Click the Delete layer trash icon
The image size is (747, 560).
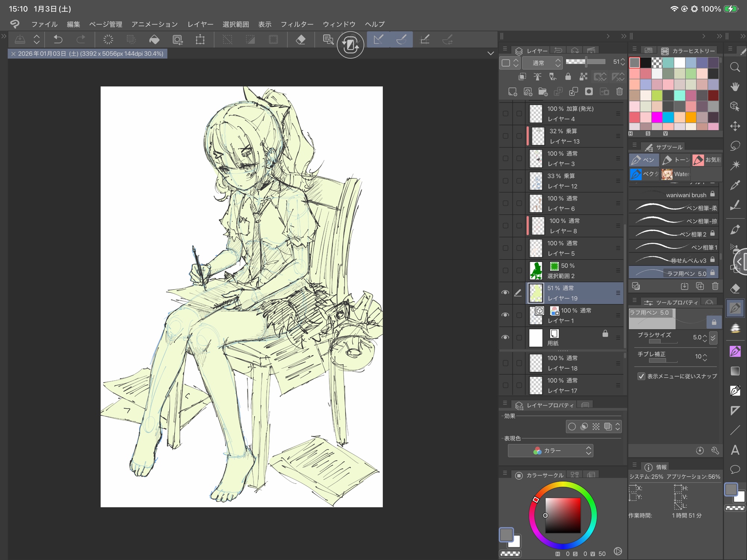pos(619,92)
